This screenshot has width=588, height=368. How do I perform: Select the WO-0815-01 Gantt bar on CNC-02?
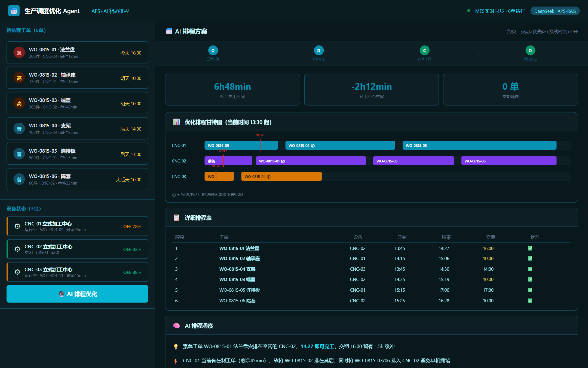tap(311, 161)
